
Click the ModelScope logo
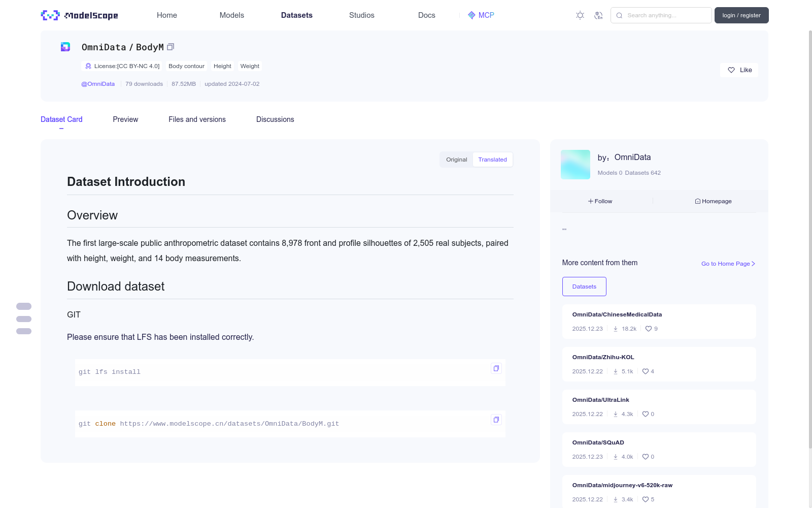click(x=80, y=15)
